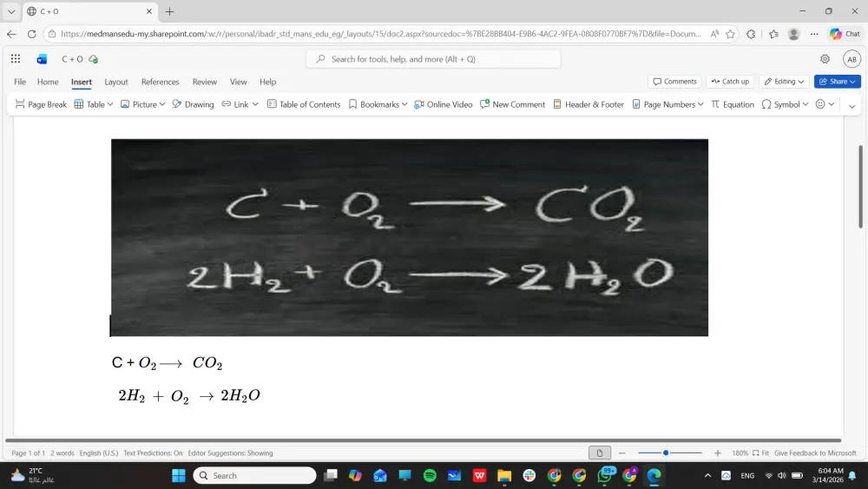Toggle Text Predictions: On

(153, 453)
